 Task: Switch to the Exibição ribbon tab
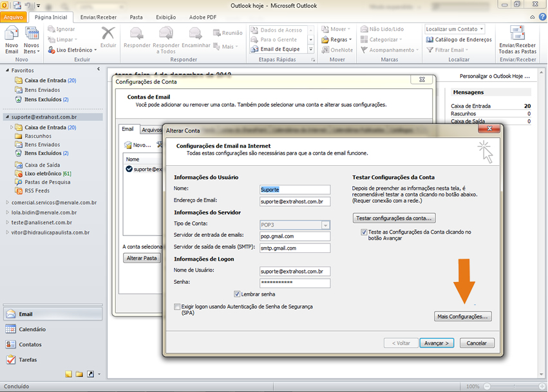[x=165, y=17]
